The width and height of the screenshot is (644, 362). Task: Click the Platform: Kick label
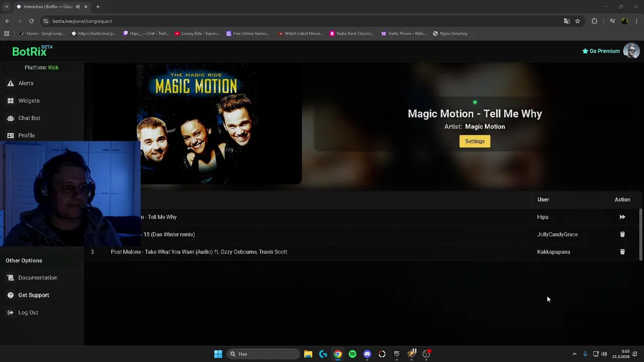41,67
